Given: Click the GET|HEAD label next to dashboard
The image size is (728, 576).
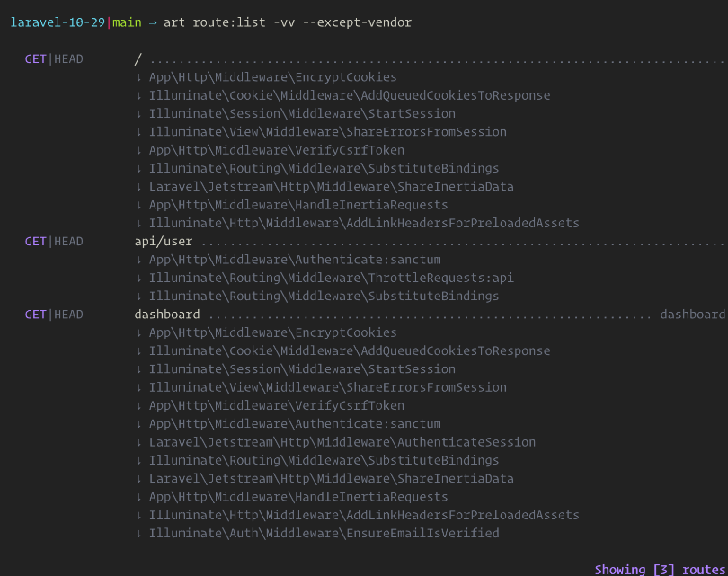Looking at the screenshot, I should click(x=54, y=315).
